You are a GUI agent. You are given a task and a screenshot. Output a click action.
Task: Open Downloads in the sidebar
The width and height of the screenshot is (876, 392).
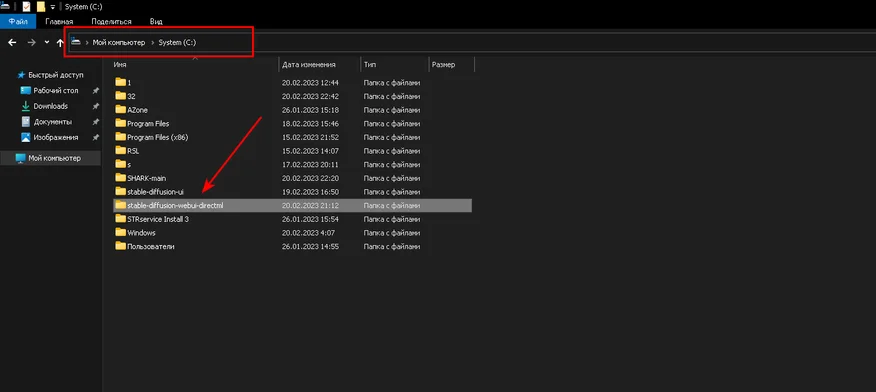(50, 106)
